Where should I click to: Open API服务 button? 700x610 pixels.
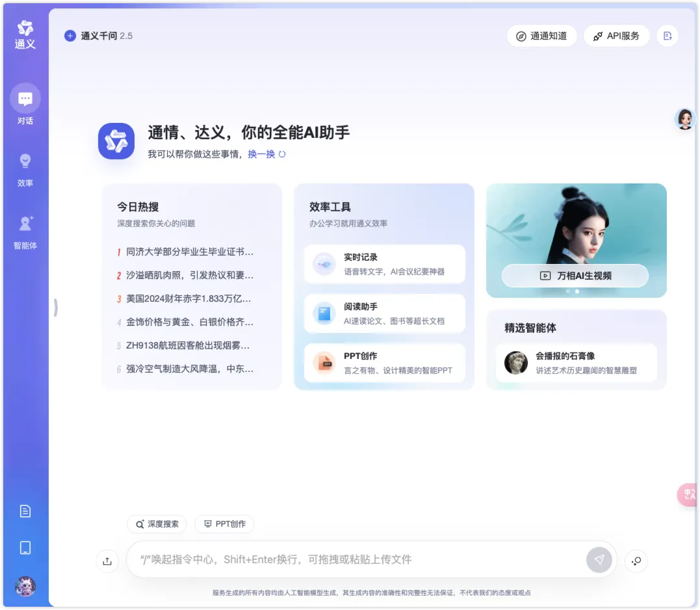click(616, 36)
